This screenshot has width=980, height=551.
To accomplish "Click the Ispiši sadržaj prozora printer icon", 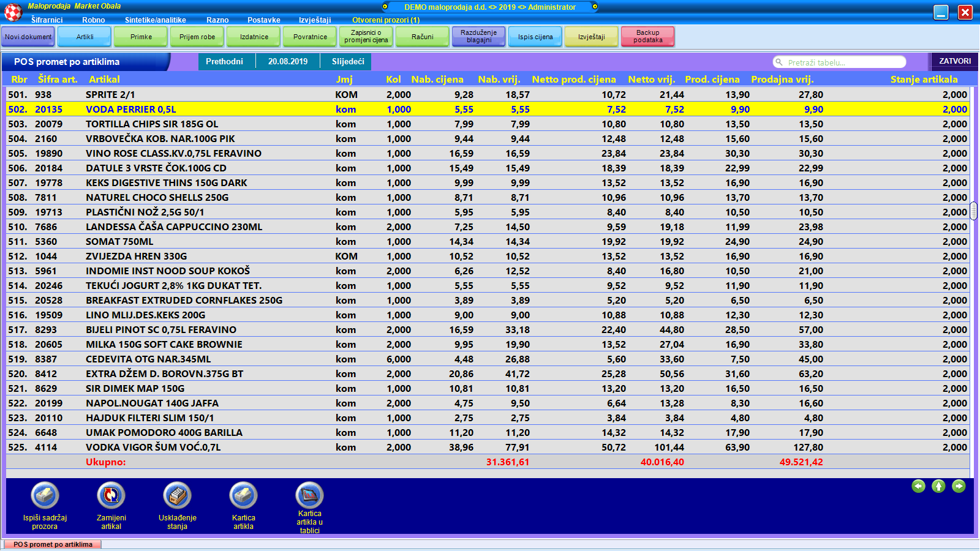I will [x=45, y=495].
